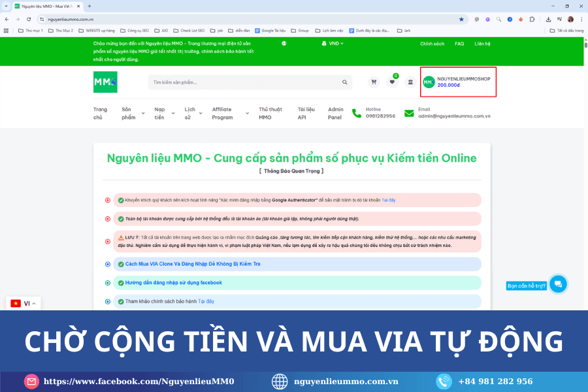Open the wishlist heart icon
Image resolution: width=588 pixels, height=392 pixels.
392,82
